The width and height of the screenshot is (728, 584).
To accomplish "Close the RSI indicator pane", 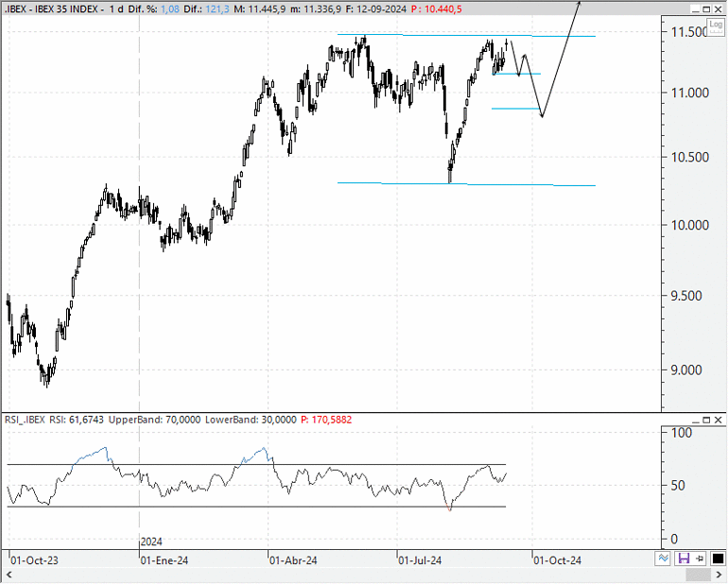I will [x=718, y=421].
